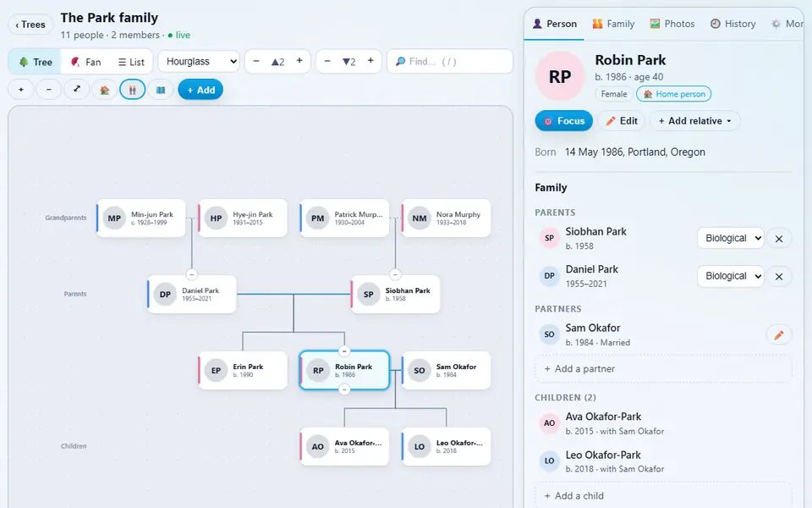Switch to Tree view

pyautogui.click(x=36, y=62)
